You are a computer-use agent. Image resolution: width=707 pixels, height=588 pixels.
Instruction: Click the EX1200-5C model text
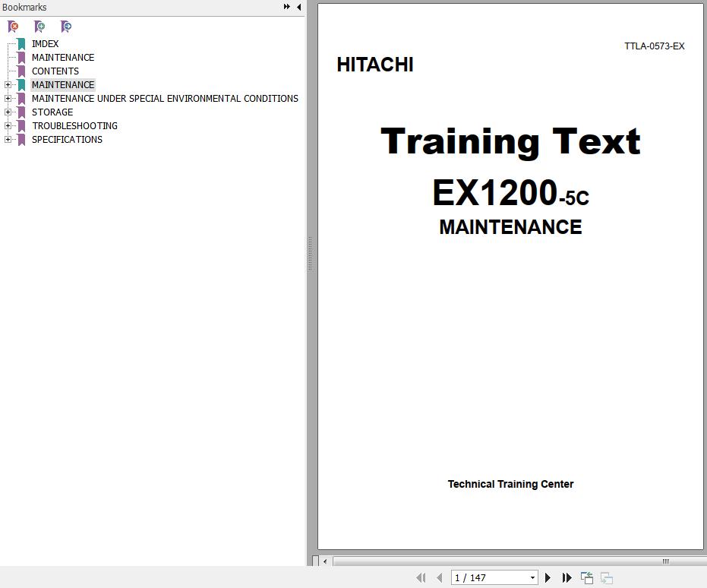pyautogui.click(x=510, y=193)
